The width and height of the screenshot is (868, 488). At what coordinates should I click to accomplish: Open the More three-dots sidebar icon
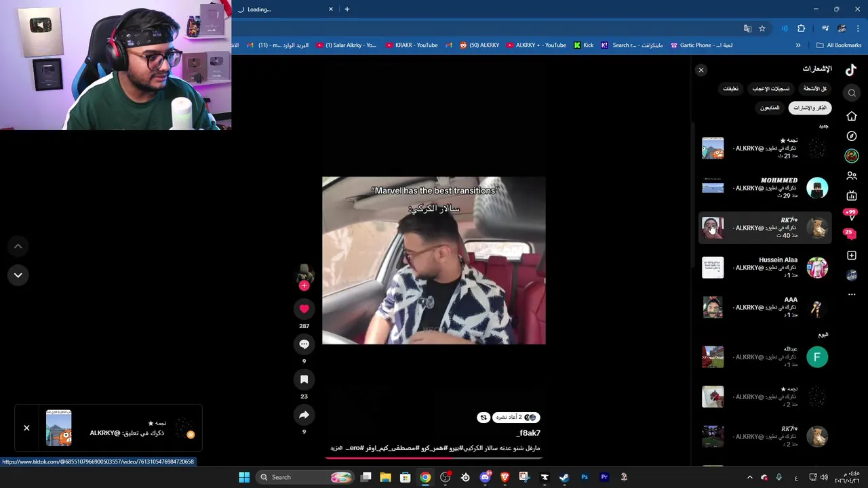click(x=852, y=294)
